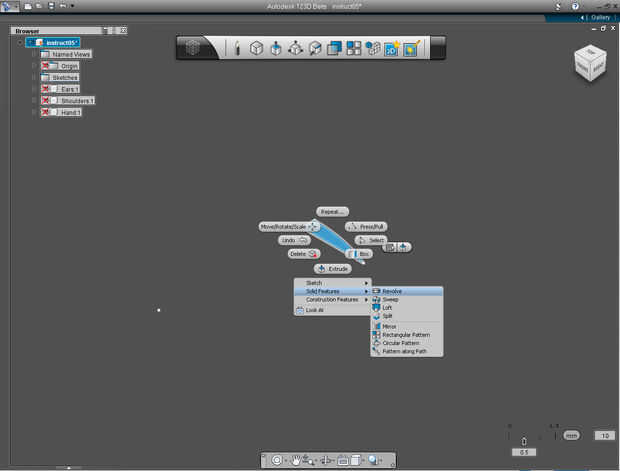Screen dimensions: 620x471
Task: Expand the Origin tree node
Action: pos(34,66)
